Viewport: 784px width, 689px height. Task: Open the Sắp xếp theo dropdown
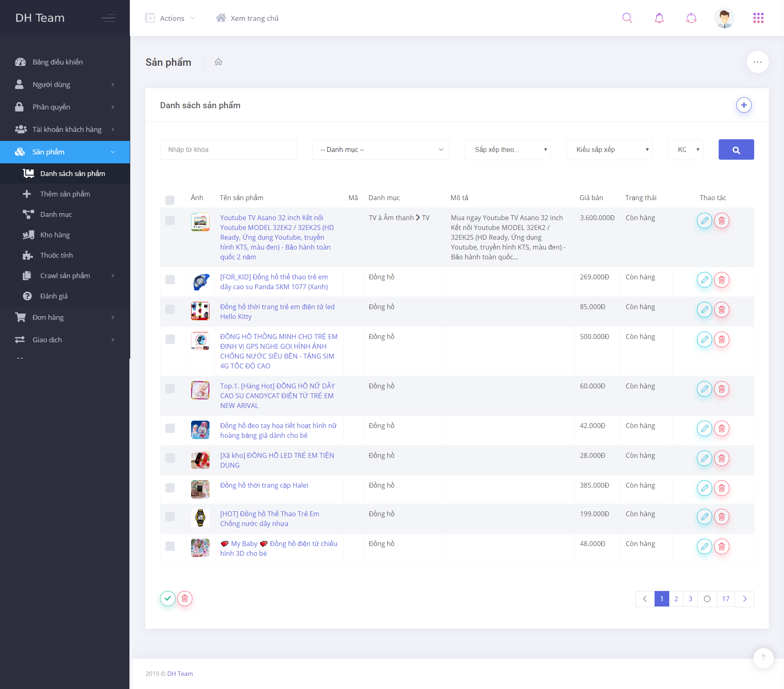[x=508, y=149]
